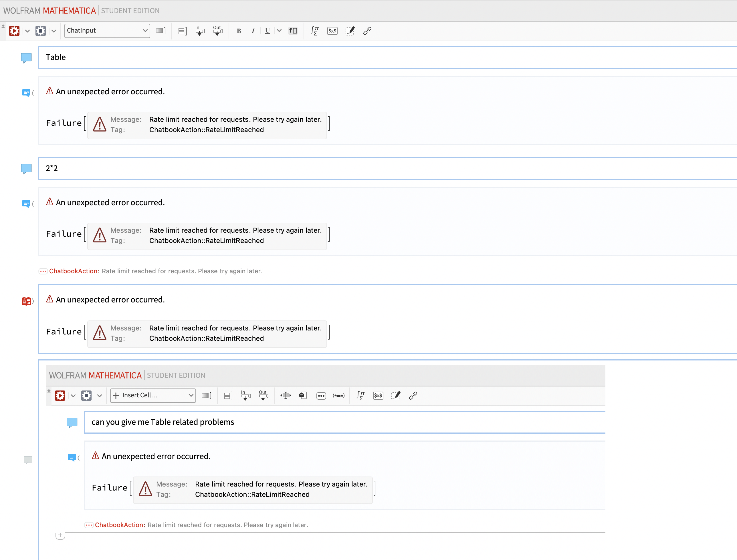Click the Out cell icon in the inner toolbar
The width and height of the screenshot is (737, 560).
point(263,395)
